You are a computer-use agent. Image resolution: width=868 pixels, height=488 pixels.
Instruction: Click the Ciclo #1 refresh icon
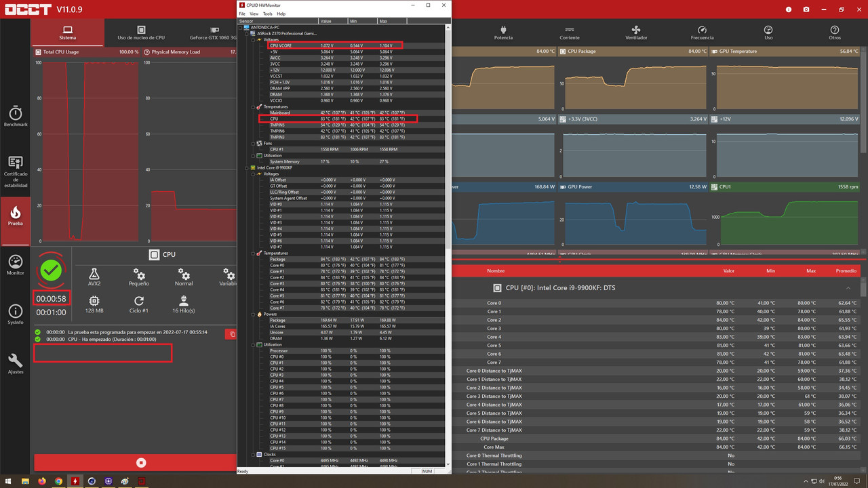click(139, 301)
